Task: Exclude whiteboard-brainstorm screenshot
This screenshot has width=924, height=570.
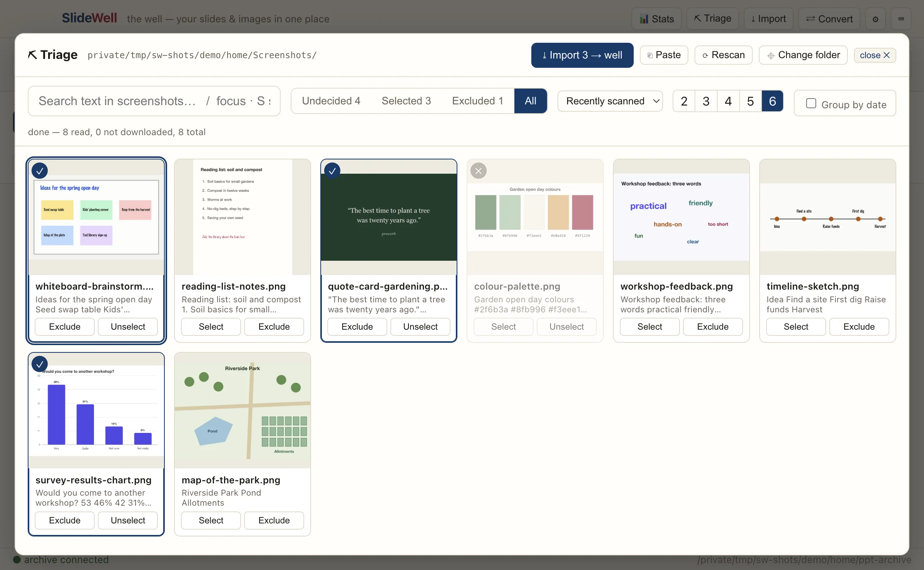Action: point(65,327)
